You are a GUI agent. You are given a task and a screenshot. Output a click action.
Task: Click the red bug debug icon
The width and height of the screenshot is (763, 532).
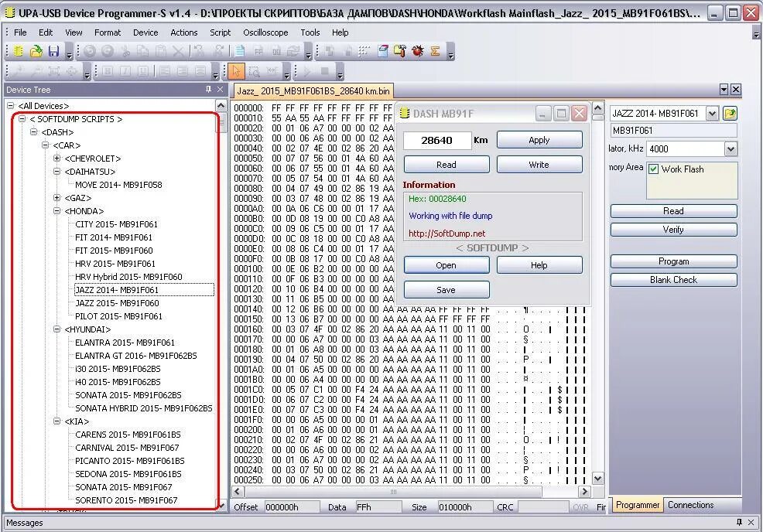(418, 51)
